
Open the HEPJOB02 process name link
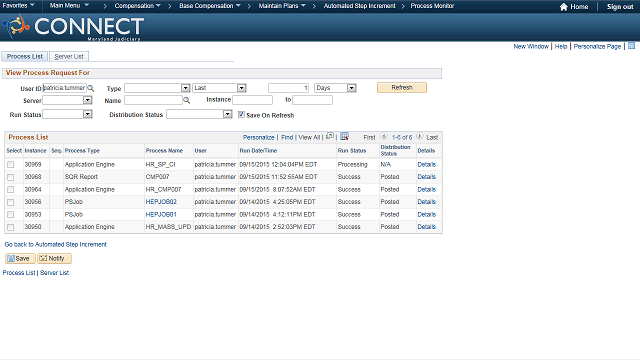point(161,202)
